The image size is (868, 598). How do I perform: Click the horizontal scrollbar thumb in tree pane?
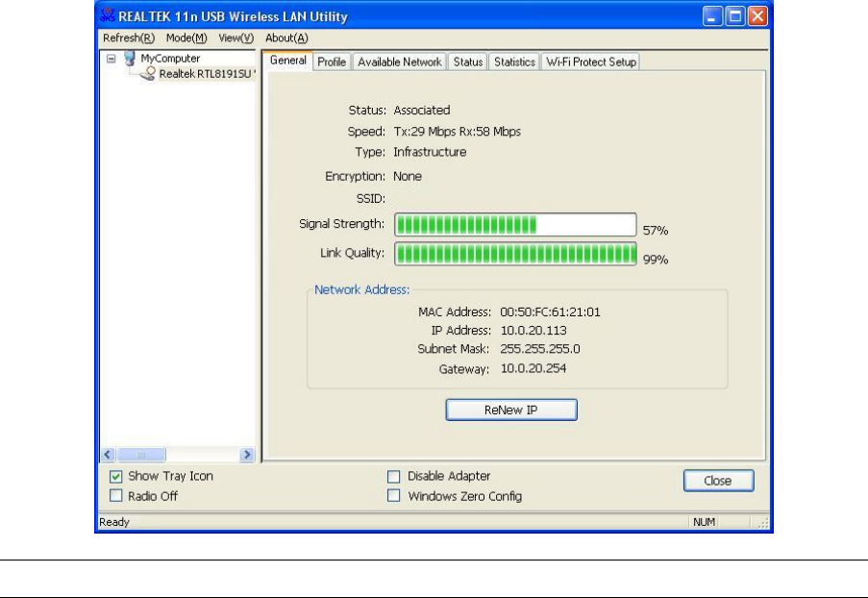pyautogui.click(x=141, y=455)
